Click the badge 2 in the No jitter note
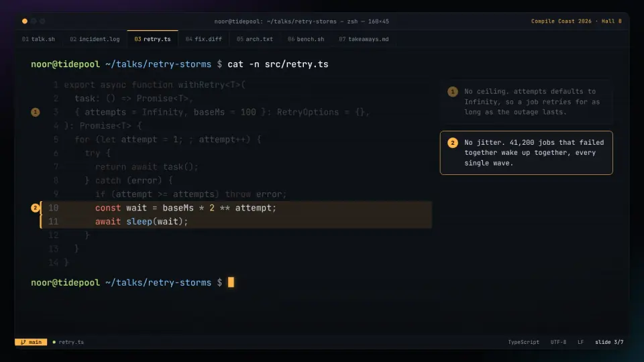This screenshot has width=644, height=362. pyautogui.click(x=453, y=142)
